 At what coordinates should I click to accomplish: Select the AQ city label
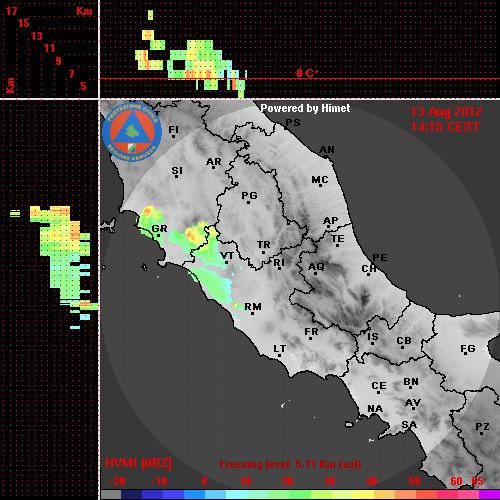[316, 267]
